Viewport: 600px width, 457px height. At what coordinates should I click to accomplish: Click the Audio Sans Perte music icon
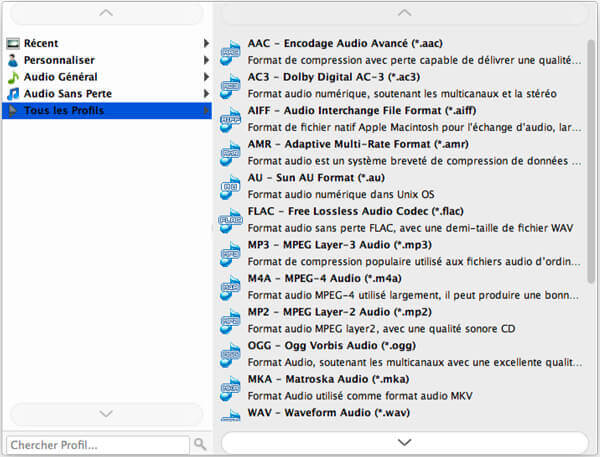point(13,94)
